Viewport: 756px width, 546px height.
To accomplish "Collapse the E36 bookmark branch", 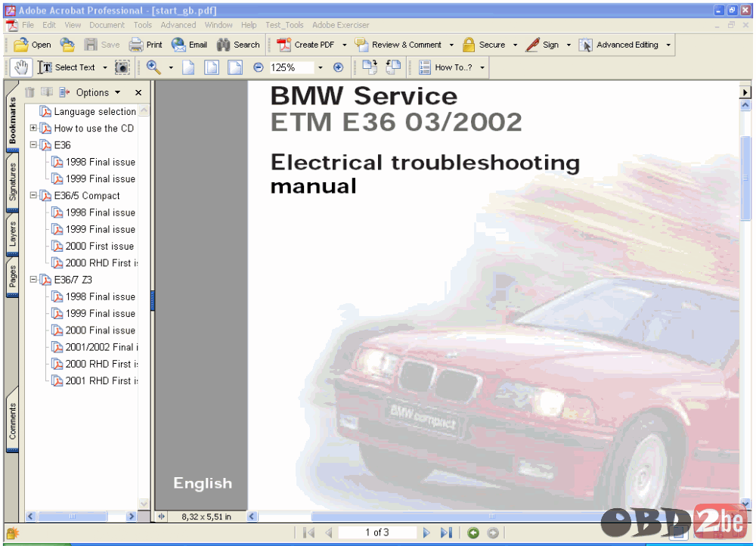I will 33,144.
